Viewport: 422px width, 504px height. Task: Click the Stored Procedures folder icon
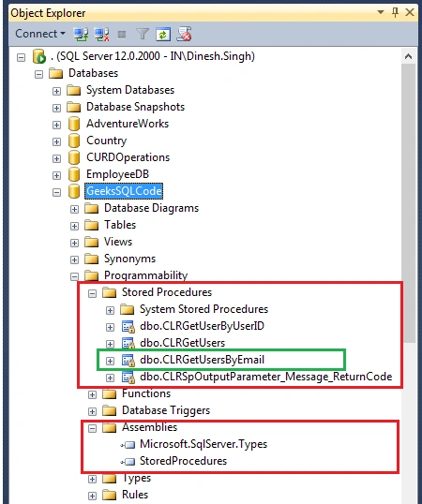(x=110, y=292)
